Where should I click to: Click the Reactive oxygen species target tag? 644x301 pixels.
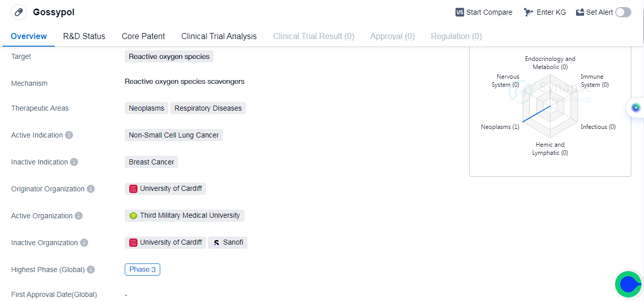[169, 56]
